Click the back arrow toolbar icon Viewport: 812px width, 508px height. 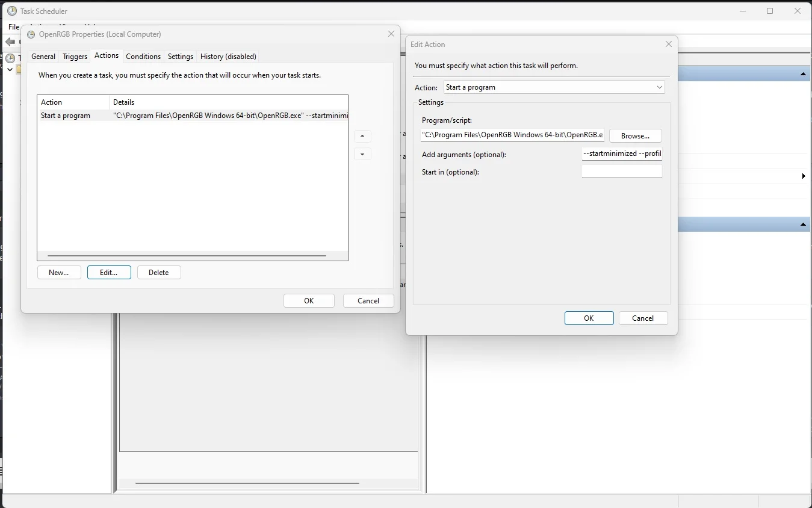10,42
